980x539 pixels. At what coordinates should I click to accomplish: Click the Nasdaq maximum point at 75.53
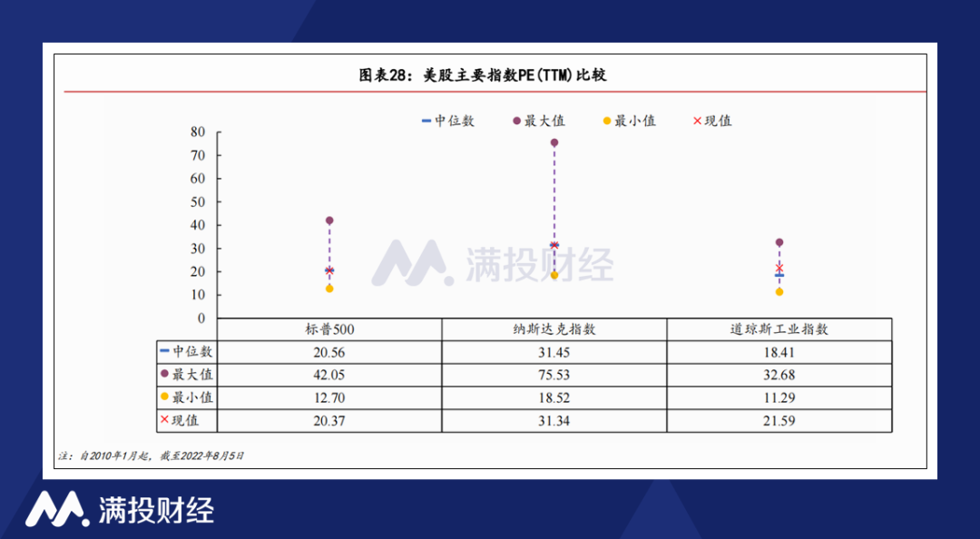point(554,142)
